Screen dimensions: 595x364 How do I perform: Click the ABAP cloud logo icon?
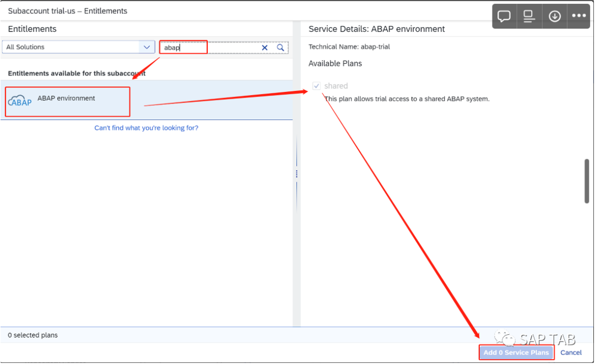coord(20,101)
